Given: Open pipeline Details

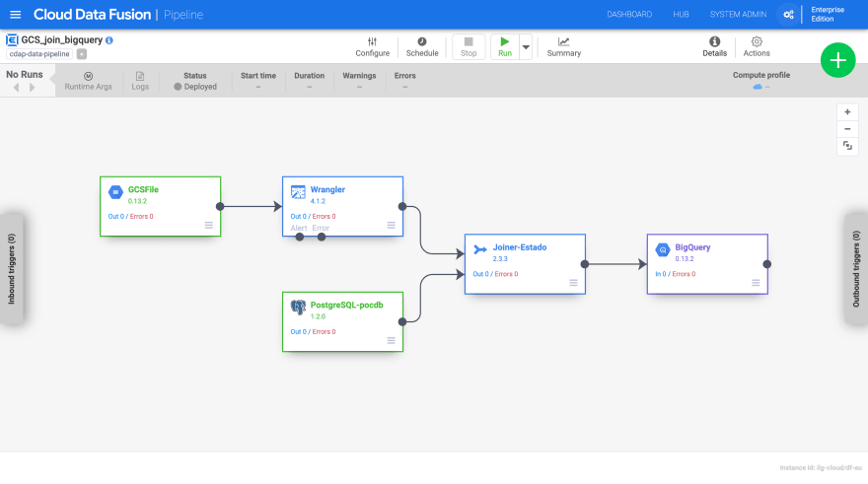Looking at the screenshot, I should 715,47.
